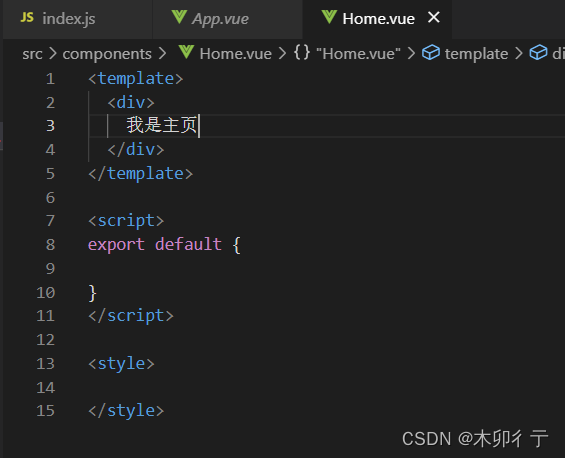
Task: Close the Home.vue tab
Action: click(434, 17)
